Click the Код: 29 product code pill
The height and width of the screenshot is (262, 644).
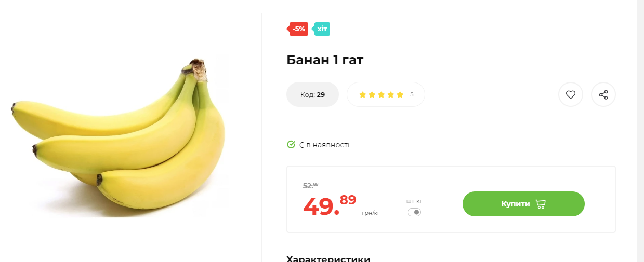coord(312,94)
